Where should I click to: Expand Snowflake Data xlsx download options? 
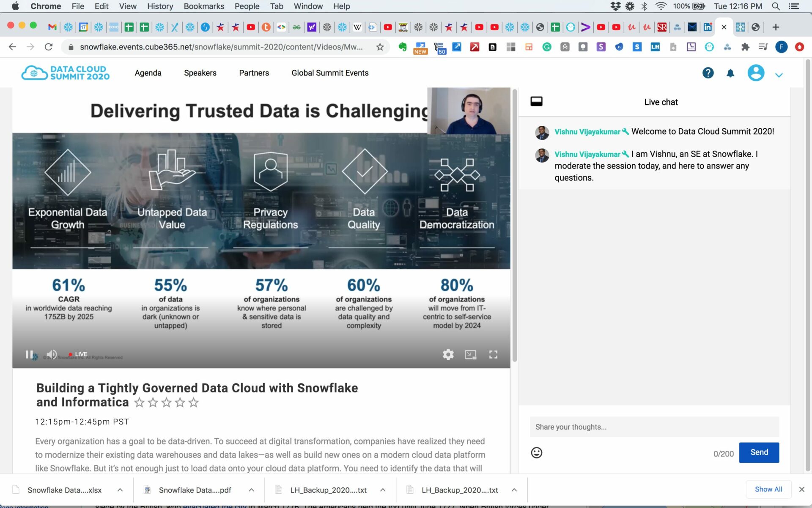click(x=120, y=490)
